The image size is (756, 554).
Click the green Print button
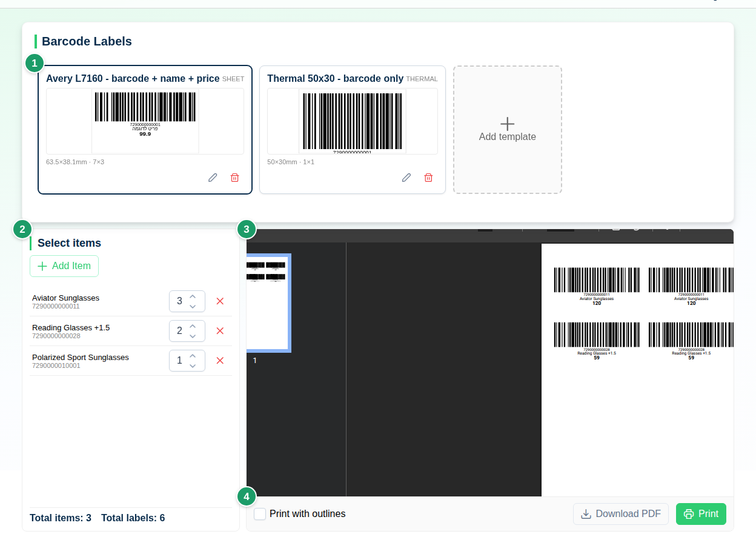click(701, 514)
